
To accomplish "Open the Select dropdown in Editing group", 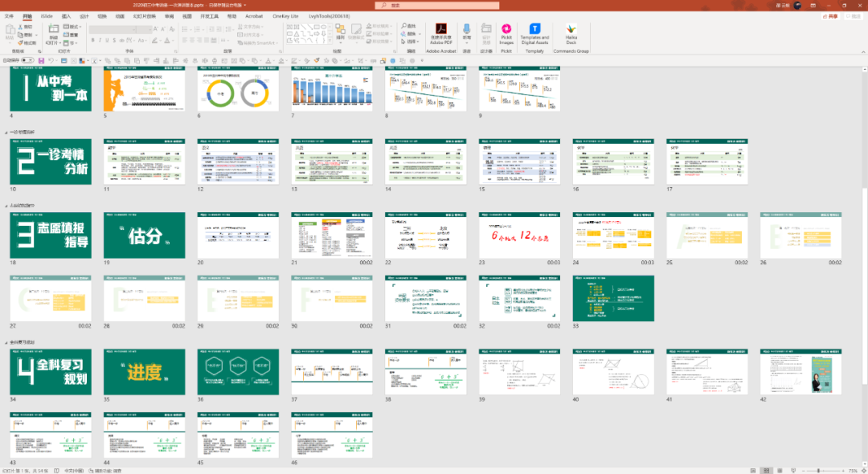I will pos(411,42).
